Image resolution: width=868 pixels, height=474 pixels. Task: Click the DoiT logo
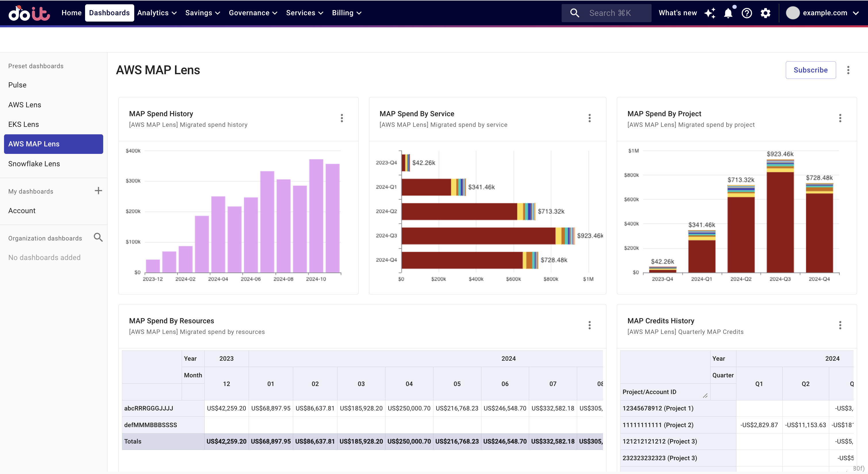(29, 13)
